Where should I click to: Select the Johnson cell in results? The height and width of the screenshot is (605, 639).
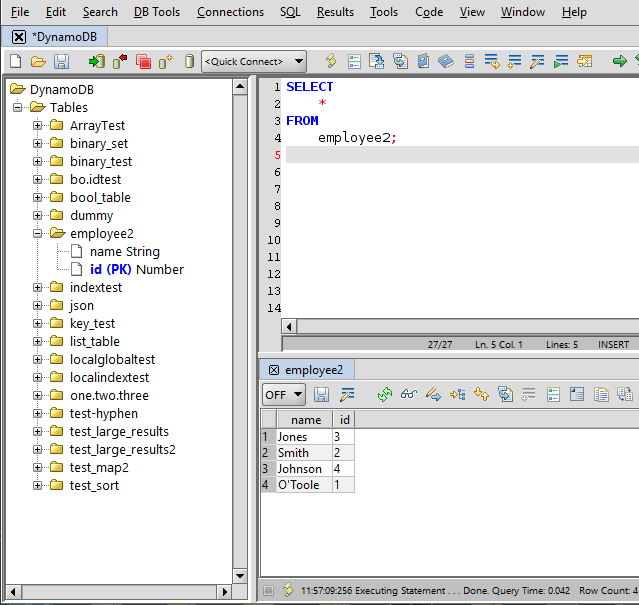304,469
